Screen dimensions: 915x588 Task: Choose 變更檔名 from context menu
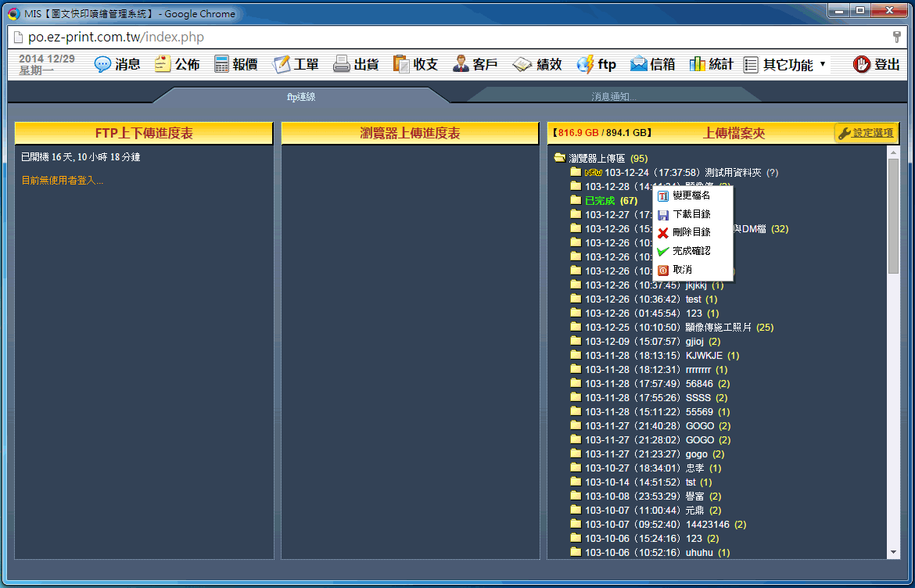point(691,195)
